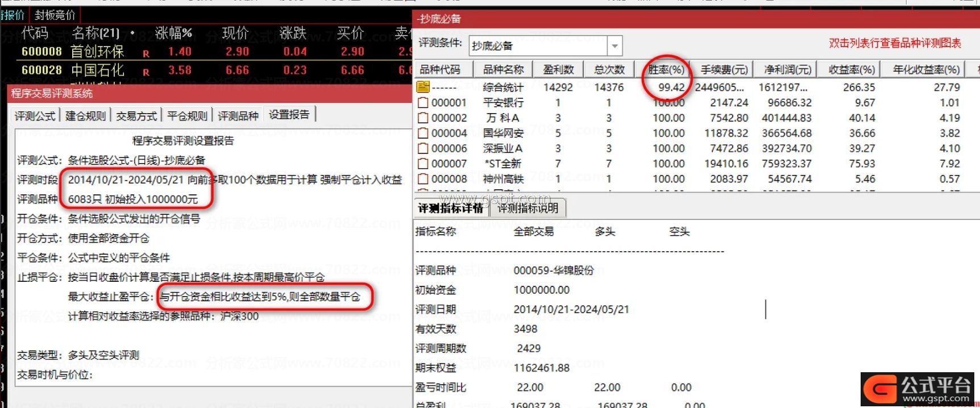Screen dimensions: 980x408
Task: Select the 平安银行 row name
Action: [503, 102]
